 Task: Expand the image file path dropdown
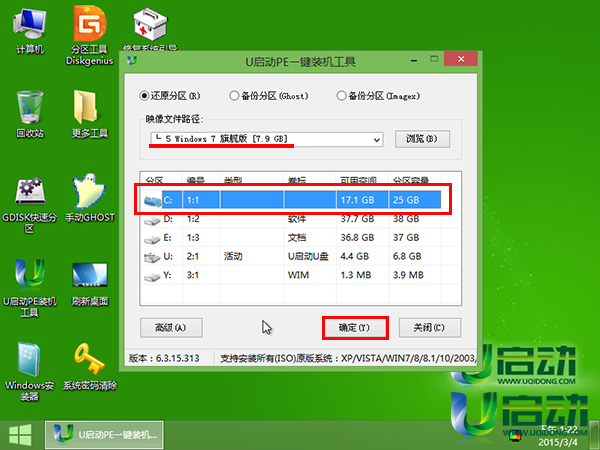click(377, 140)
